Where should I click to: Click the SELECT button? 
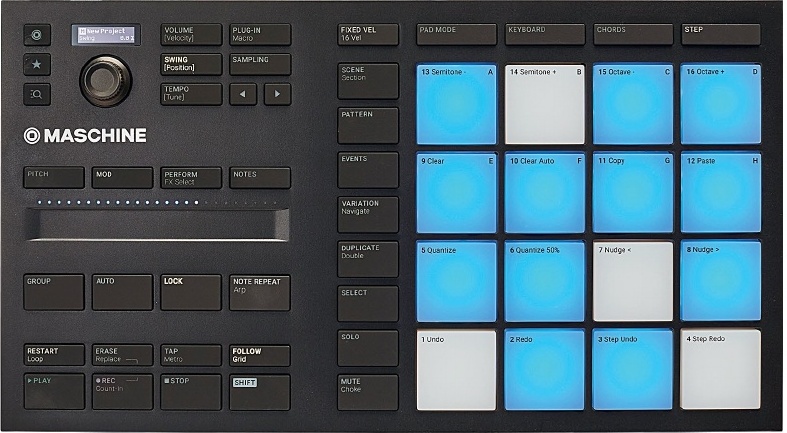tap(368, 304)
